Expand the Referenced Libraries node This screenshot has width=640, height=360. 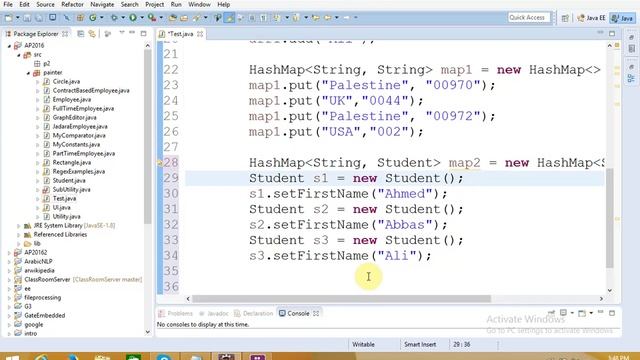pos(19,235)
